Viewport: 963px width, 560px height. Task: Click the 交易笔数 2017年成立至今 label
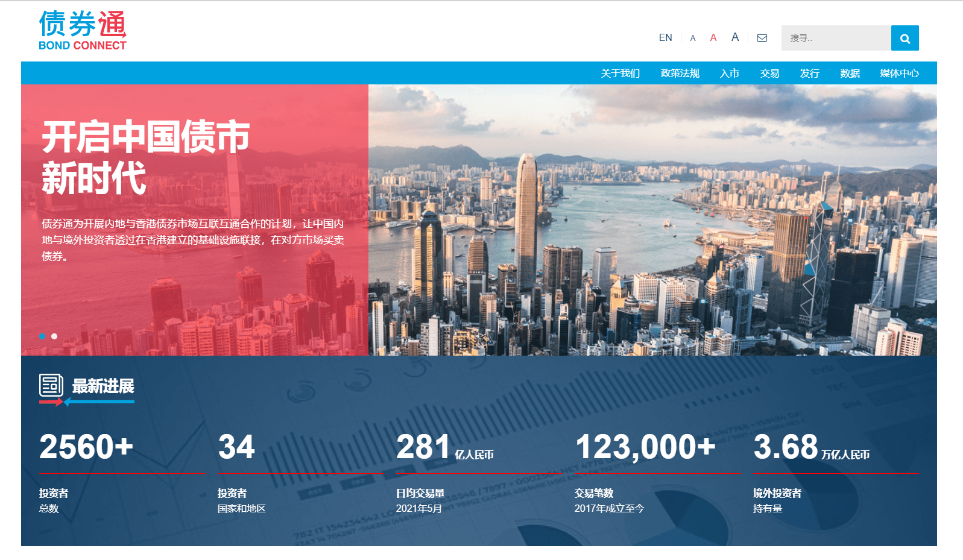(610, 501)
